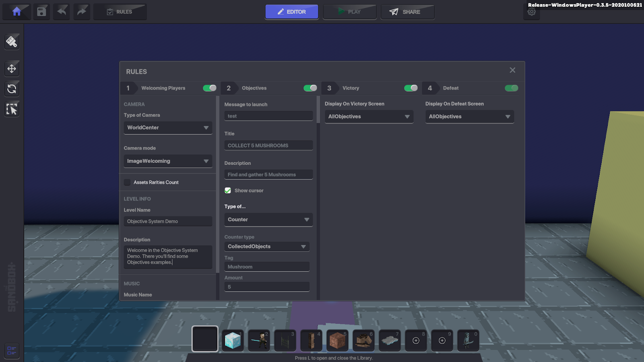Open the Display On Defeat Screen dropdown
This screenshot has height=362, width=644.
tap(470, 117)
